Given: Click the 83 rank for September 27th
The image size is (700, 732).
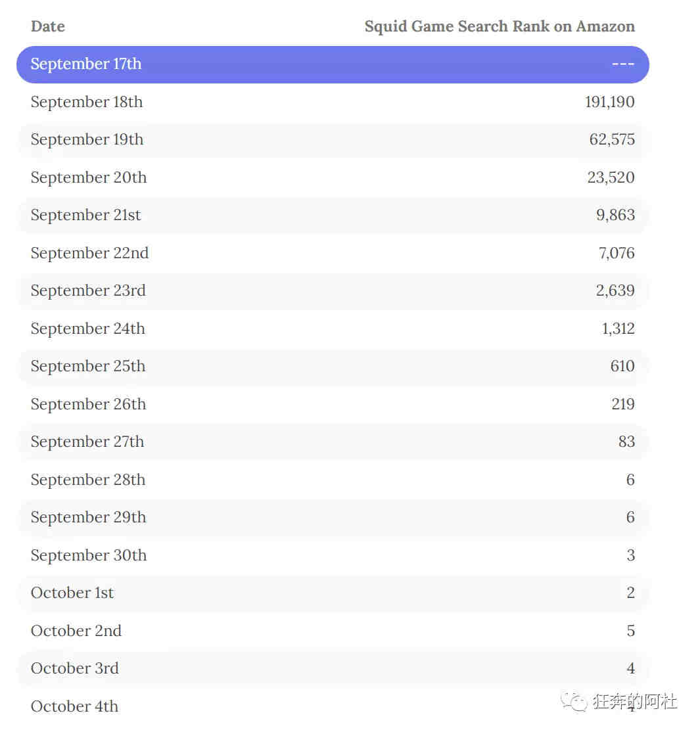Looking at the screenshot, I should [626, 442].
